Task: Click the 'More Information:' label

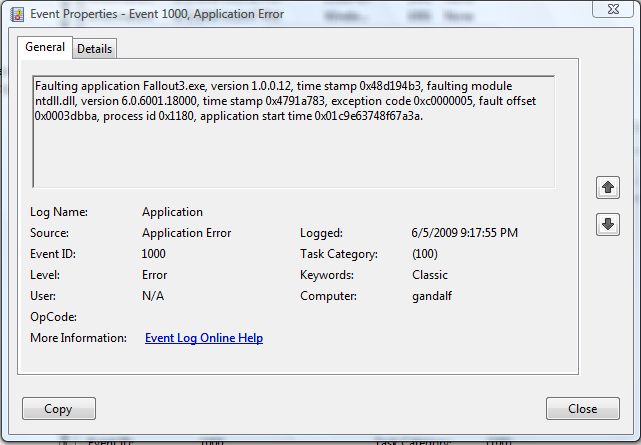Action: tap(79, 338)
